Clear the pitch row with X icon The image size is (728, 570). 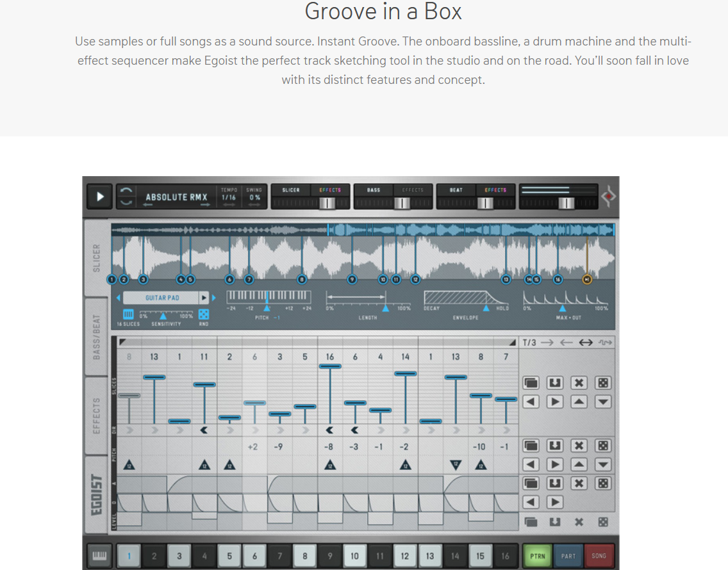pos(579,446)
